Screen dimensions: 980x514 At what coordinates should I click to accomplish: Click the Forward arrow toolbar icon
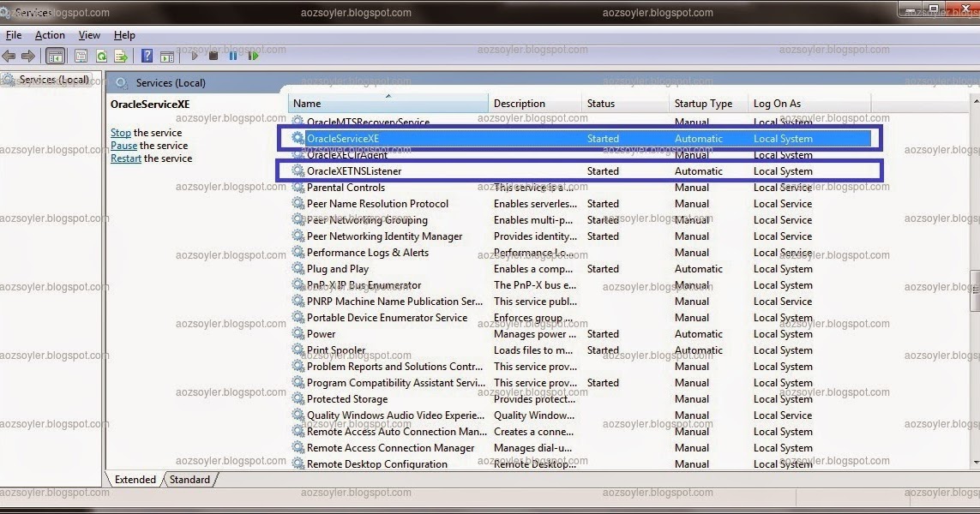coord(28,57)
